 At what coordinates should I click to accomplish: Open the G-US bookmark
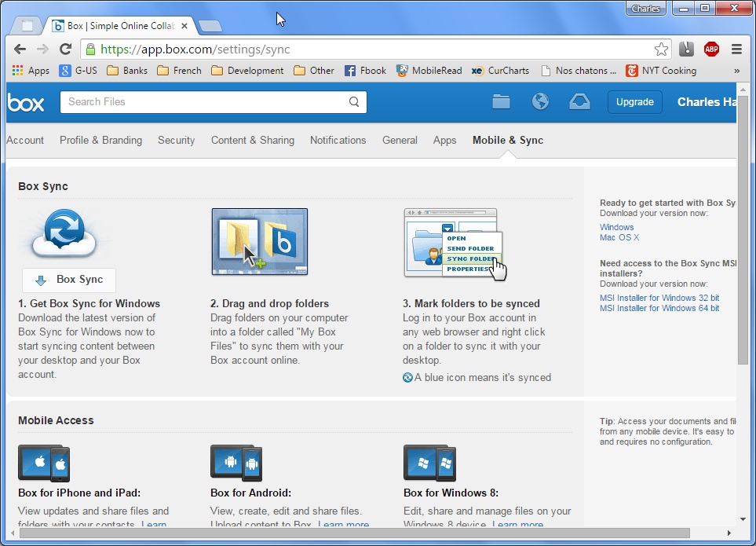pos(79,71)
